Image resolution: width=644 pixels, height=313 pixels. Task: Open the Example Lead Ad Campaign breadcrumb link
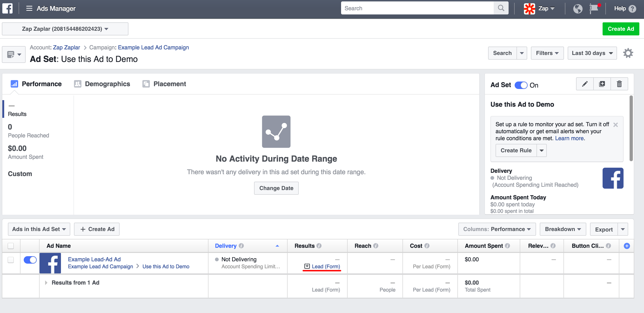click(x=153, y=47)
